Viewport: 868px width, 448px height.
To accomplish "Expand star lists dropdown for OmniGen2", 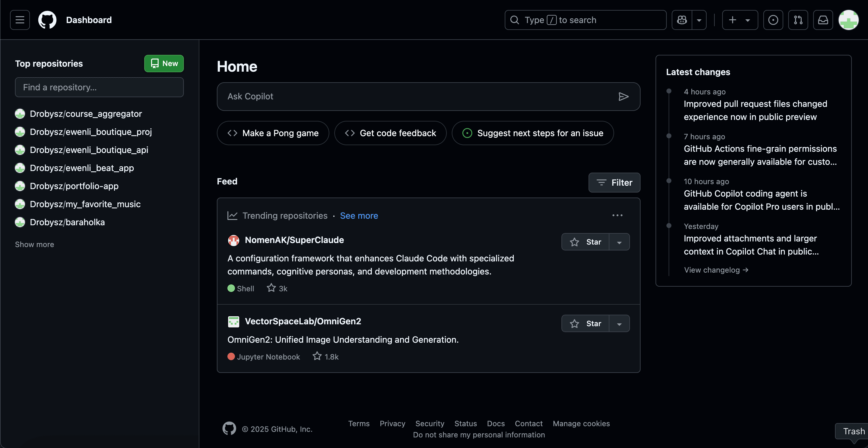I will [619, 323].
